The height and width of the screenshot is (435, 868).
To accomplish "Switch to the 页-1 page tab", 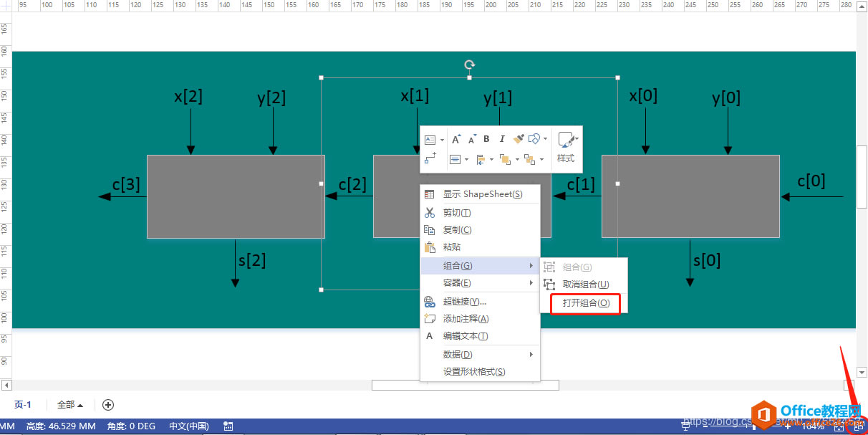I will (22, 404).
